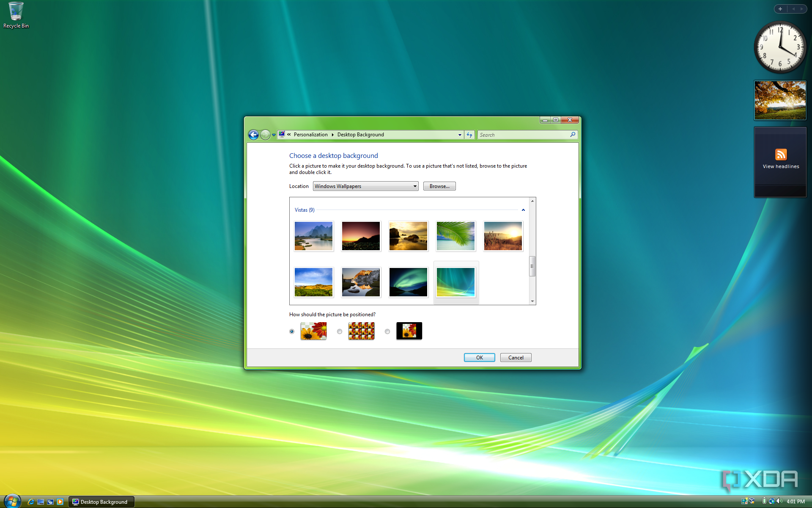Open the Start menu orb
The width and height of the screenshot is (812, 508).
point(12,501)
